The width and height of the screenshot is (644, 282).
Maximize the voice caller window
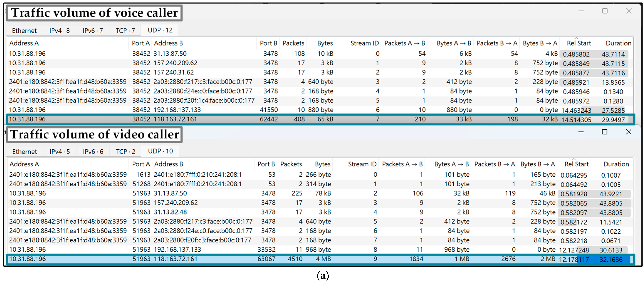click(x=605, y=11)
